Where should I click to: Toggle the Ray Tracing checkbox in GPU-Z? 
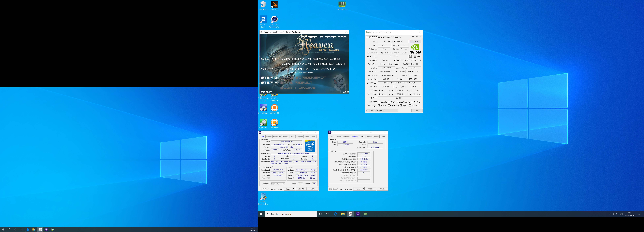coord(389,106)
